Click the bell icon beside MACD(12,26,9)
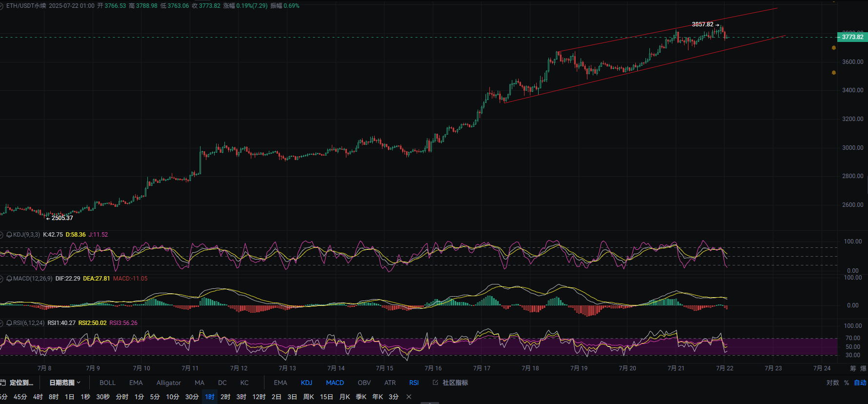 pos(9,279)
